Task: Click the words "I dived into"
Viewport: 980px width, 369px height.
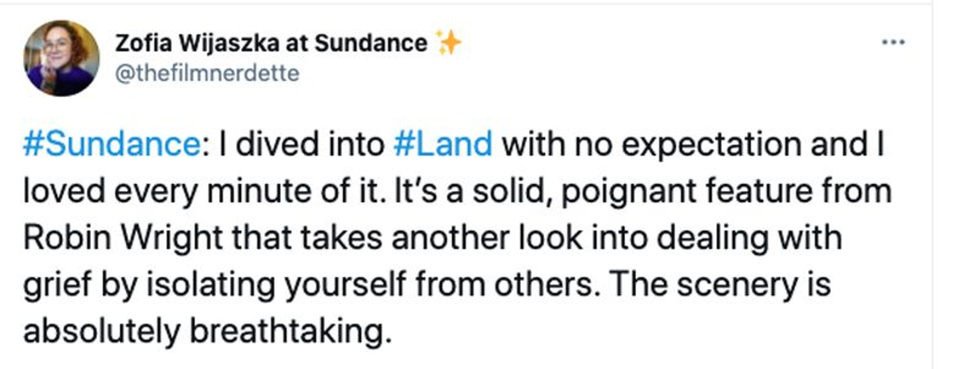Action: tap(302, 145)
